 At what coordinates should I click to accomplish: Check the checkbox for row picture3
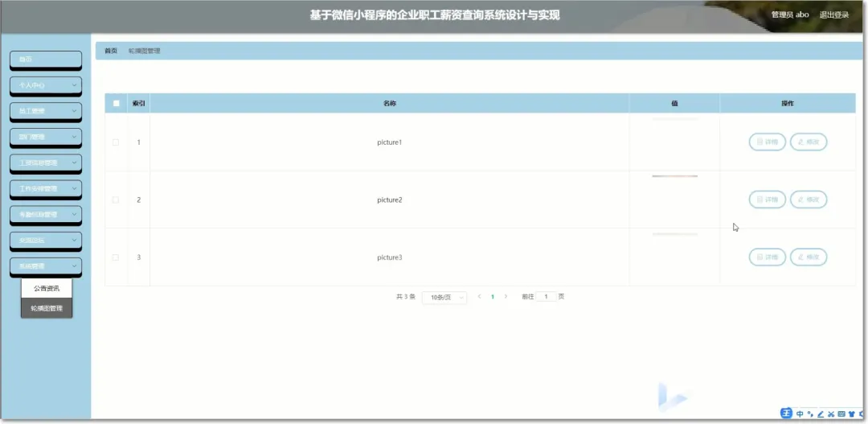(116, 257)
